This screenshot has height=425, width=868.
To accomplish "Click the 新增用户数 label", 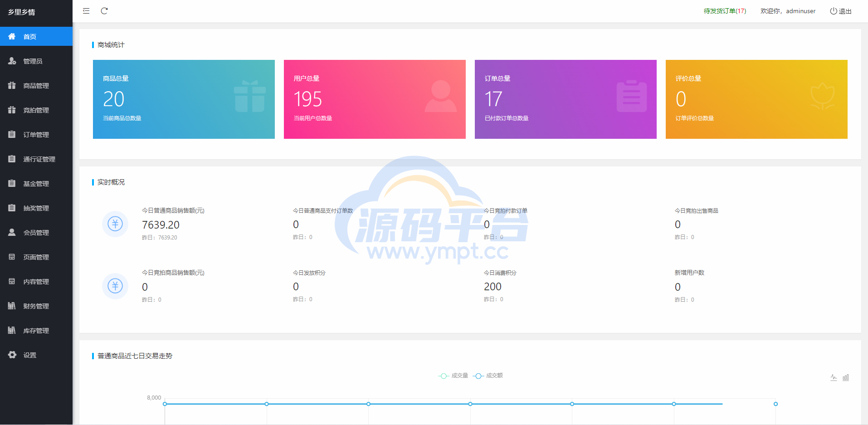I will point(689,273).
